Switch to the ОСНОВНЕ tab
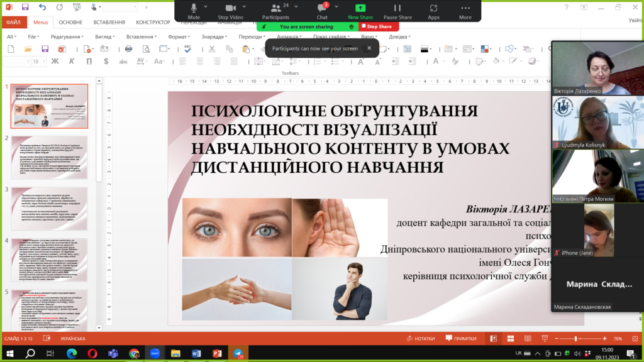The image size is (644, 362). point(70,22)
